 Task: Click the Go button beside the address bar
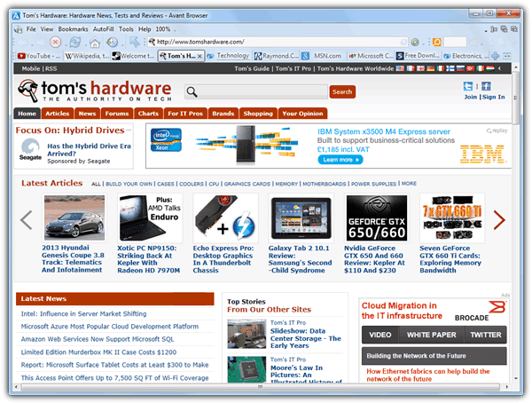(415, 42)
